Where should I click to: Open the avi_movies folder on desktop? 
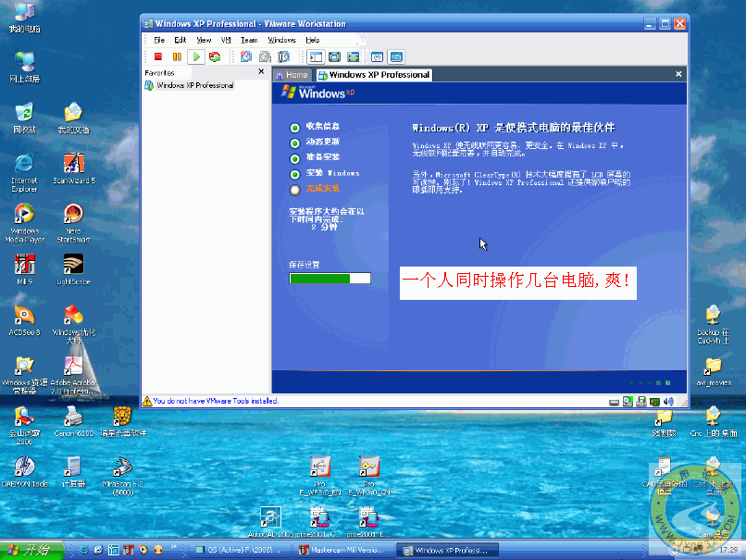714,371
